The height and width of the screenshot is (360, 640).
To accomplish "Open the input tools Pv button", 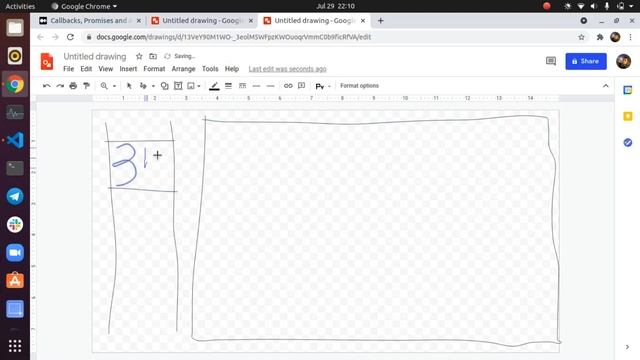I will pos(320,86).
